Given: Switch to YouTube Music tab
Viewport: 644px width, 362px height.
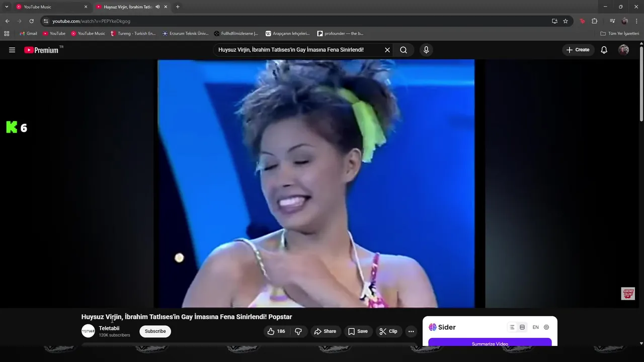Looking at the screenshot, I should 50,7.
